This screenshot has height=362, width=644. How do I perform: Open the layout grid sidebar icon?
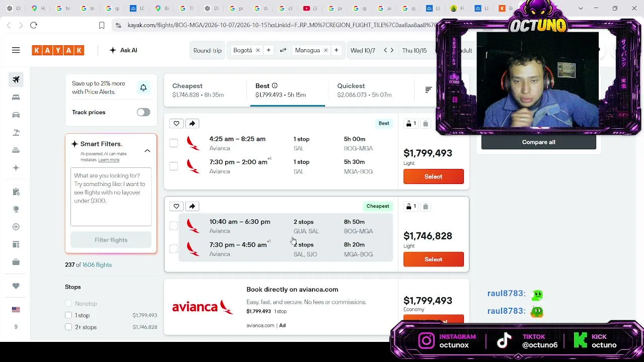tap(16, 244)
